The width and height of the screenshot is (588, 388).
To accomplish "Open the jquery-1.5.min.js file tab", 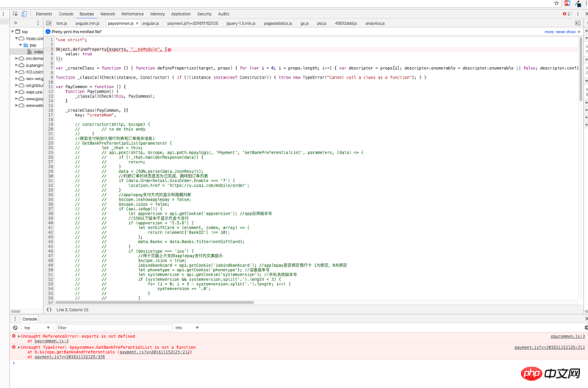I will pyautogui.click(x=241, y=24).
